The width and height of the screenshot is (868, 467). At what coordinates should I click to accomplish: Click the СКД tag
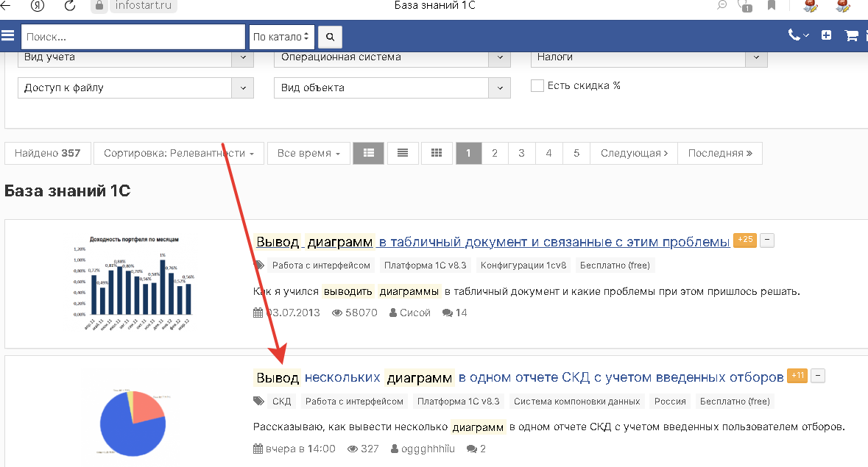tap(282, 402)
